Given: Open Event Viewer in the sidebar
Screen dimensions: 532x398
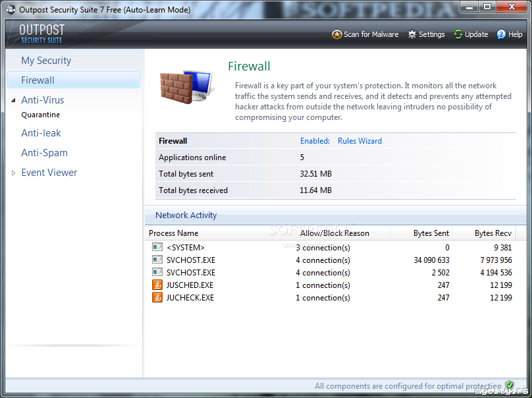Looking at the screenshot, I should coord(49,173).
